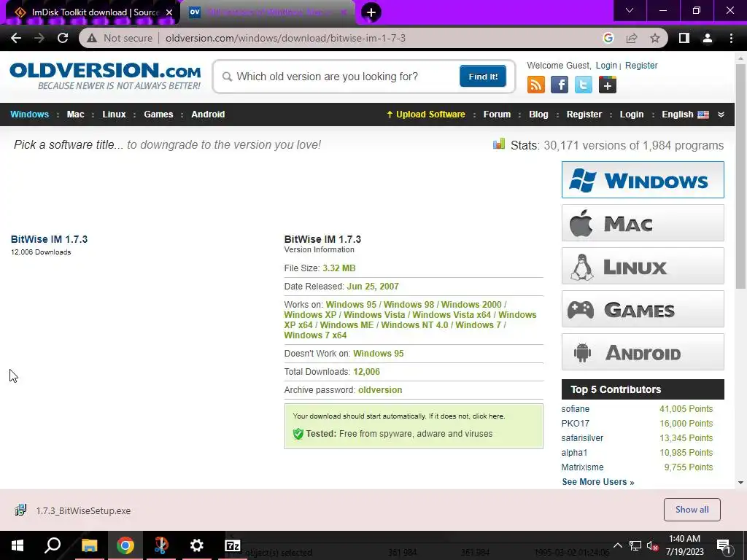Share this page icon in address bar
The width and height of the screenshot is (747, 560).
[632, 38]
